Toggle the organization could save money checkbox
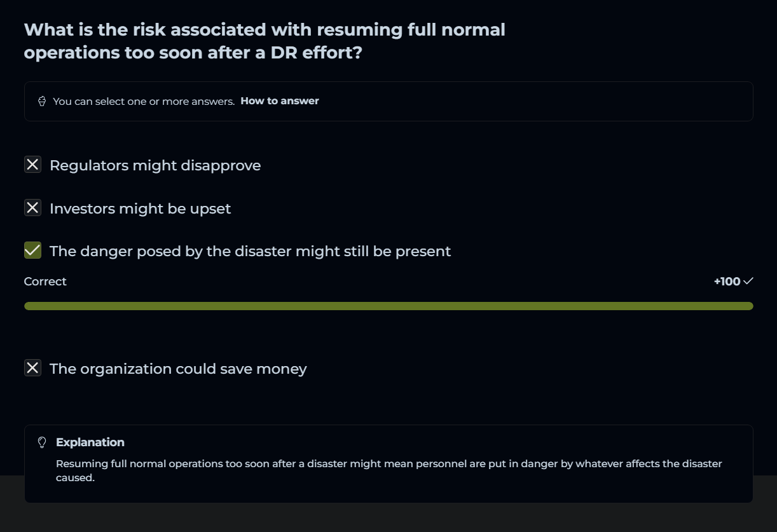 point(32,368)
